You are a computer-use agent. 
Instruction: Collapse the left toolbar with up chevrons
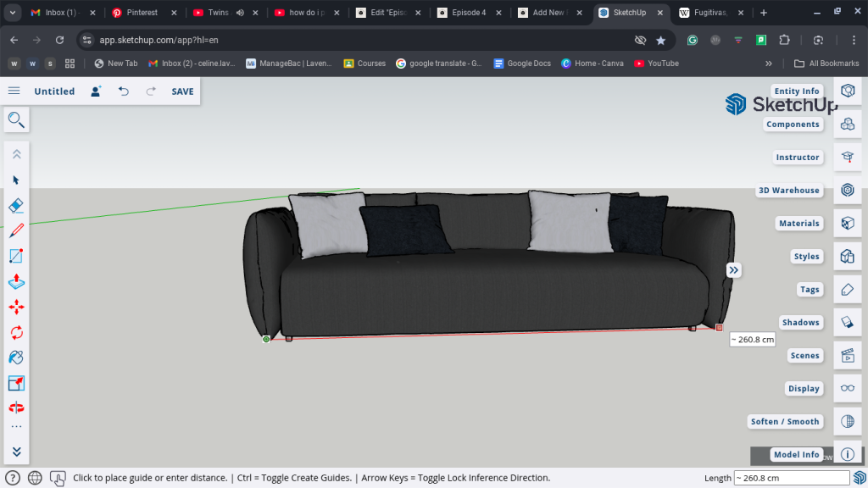(16, 154)
